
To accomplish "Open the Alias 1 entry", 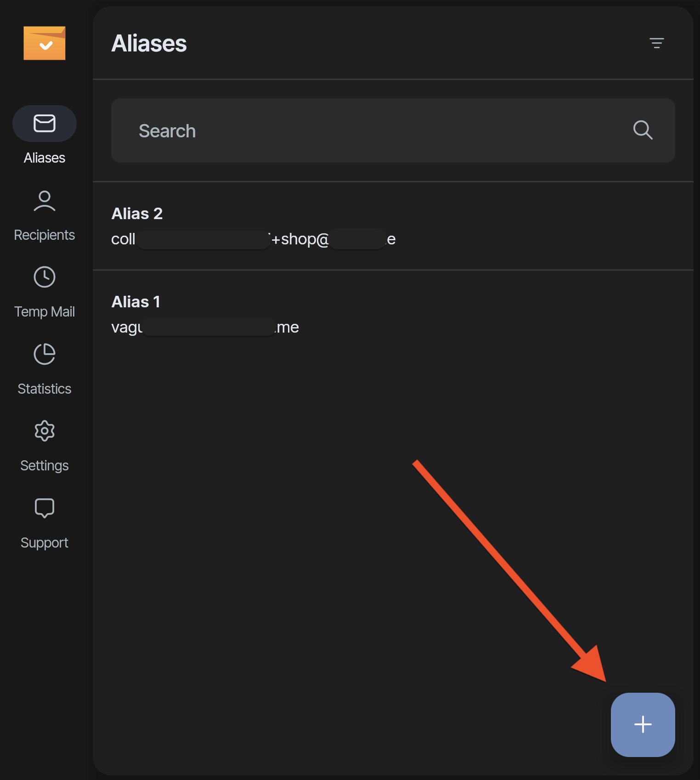I will (393, 315).
